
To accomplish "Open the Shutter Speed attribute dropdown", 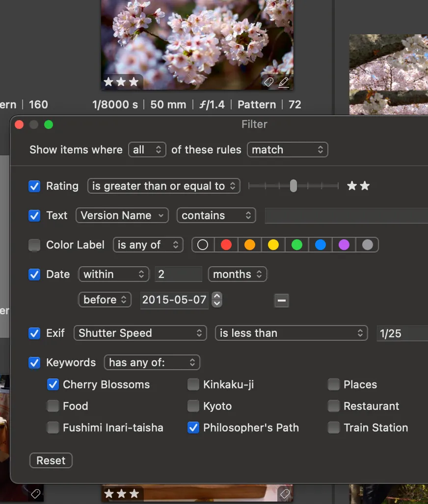I will point(140,333).
